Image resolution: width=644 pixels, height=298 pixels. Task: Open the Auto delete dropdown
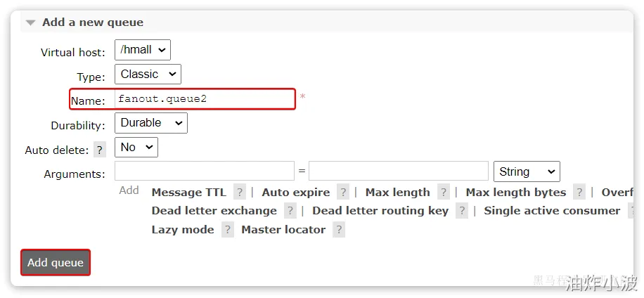tap(136, 147)
